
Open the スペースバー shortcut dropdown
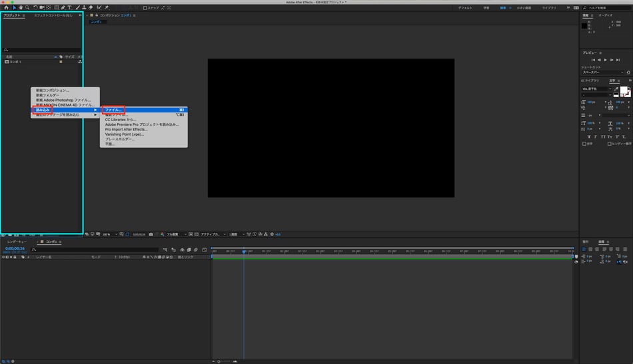602,73
